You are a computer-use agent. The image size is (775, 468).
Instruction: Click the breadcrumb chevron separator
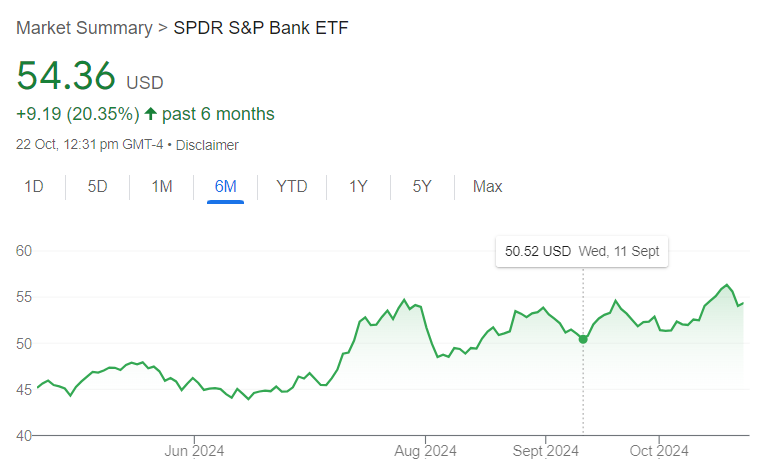[163, 27]
